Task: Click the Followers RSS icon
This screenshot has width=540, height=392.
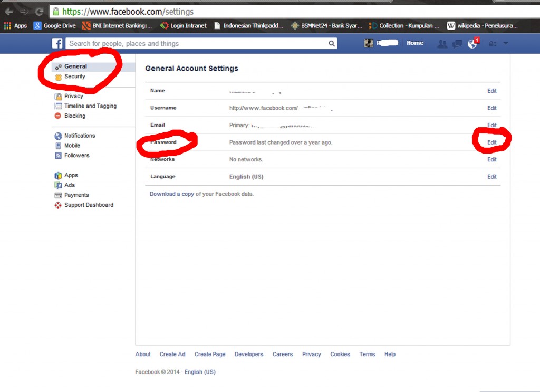Action: (58, 156)
